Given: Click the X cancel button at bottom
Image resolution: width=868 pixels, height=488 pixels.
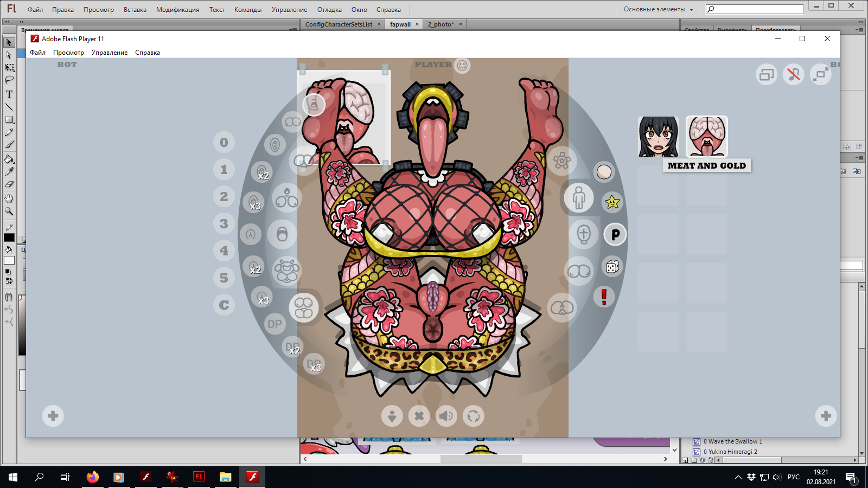Looking at the screenshot, I should click(419, 416).
